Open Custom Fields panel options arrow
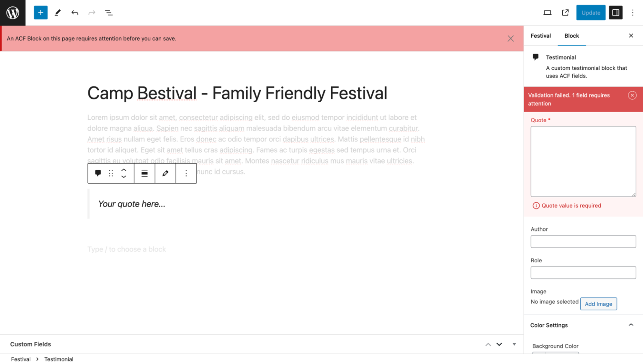Image resolution: width=643 pixels, height=364 pixels. pos(514,344)
